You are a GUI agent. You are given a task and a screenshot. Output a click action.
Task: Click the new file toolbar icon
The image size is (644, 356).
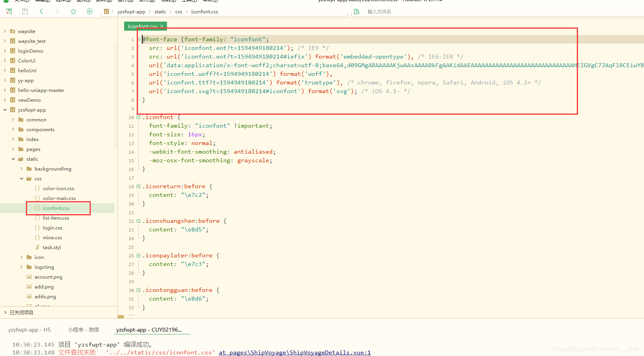pos(9,11)
